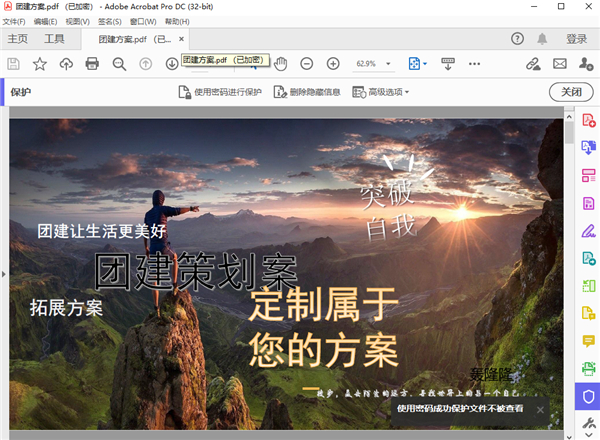Click 删除隐藏信息 button
The image size is (600, 440).
click(307, 92)
